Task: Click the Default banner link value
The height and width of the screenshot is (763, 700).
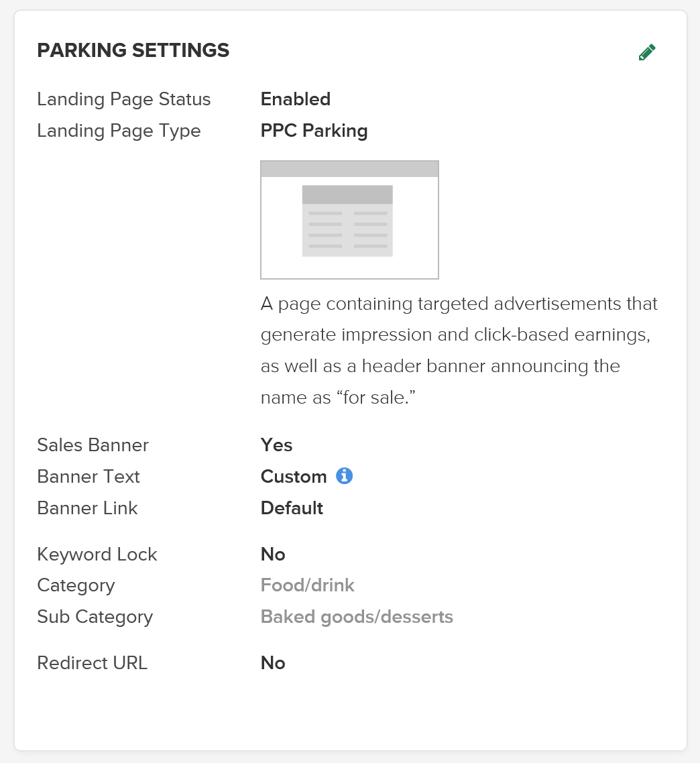Action: click(292, 508)
